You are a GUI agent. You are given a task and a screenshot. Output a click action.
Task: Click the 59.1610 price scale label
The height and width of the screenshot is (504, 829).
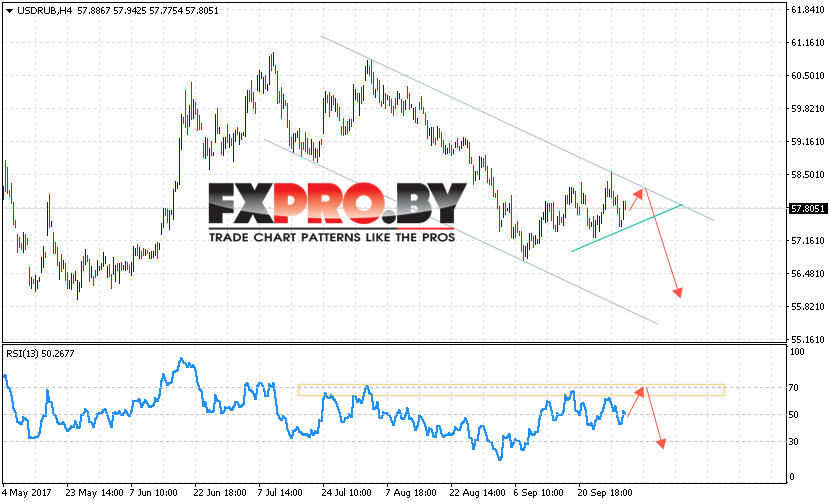[x=807, y=142]
